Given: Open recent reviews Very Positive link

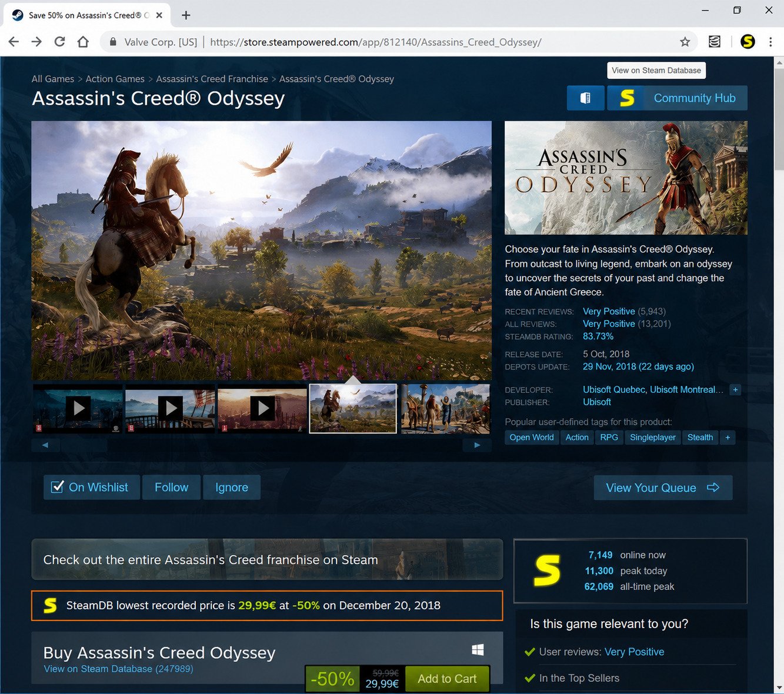Looking at the screenshot, I should 609,311.
